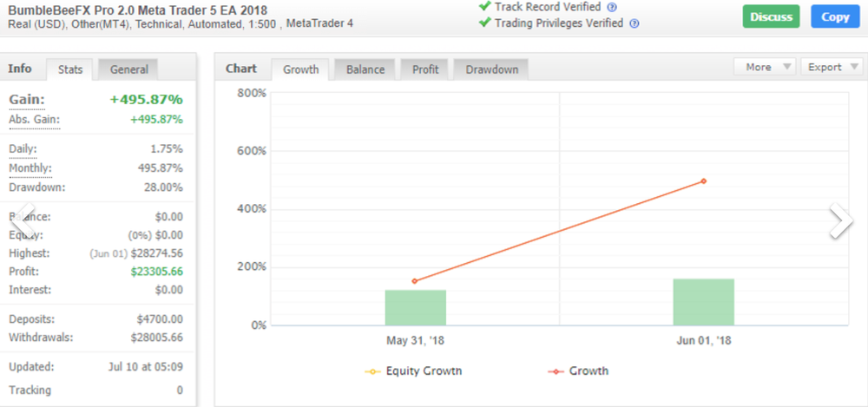The height and width of the screenshot is (407, 868).
Task: Toggle the Equity Growth legend series
Action: coord(414,371)
